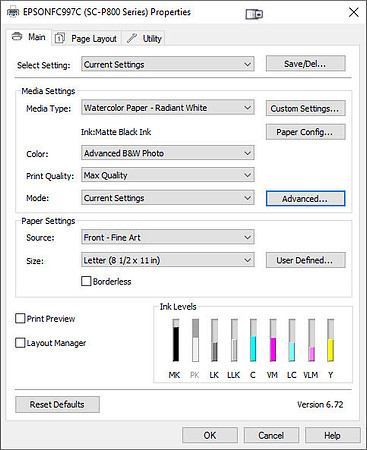Enable the Print Preview checkbox

tap(20, 318)
